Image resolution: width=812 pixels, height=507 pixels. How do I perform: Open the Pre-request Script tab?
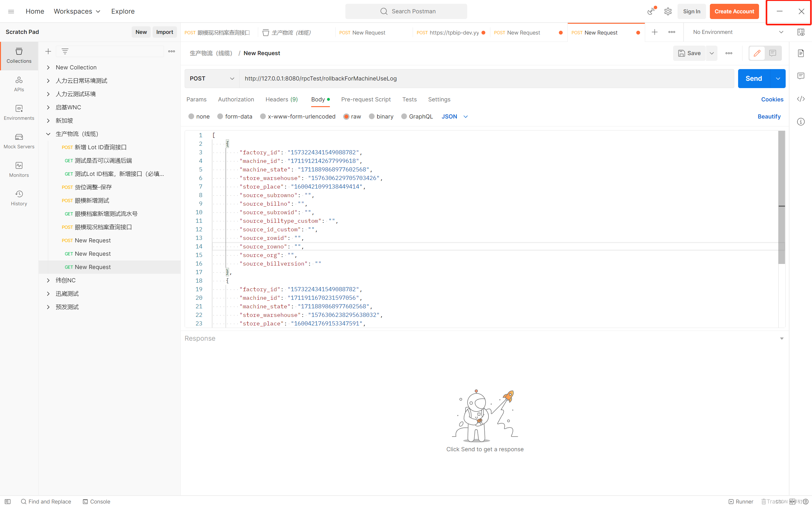tap(366, 99)
